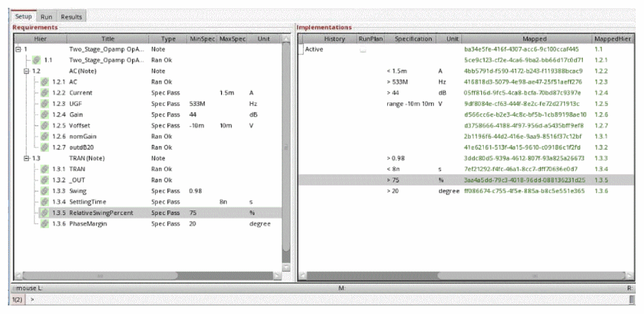Click the icon for 1.2.2 Current

coord(45,92)
